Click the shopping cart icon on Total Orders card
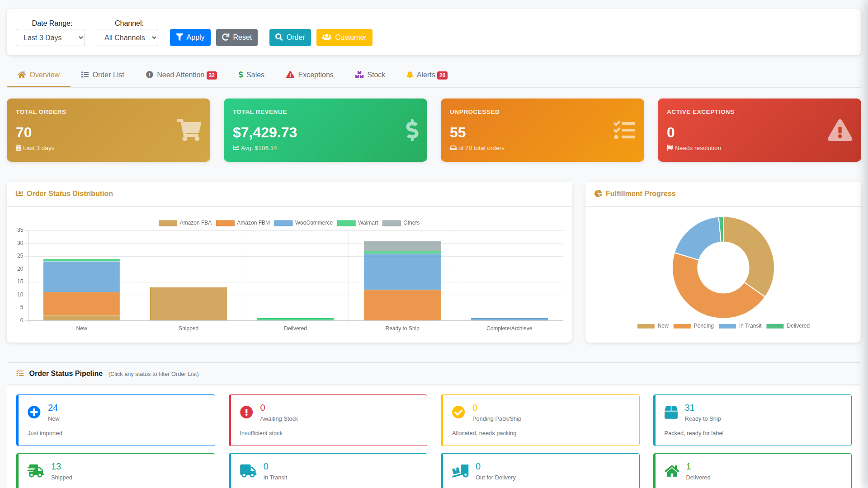The image size is (868, 488). pyautogui.click(x=189, y=130)
